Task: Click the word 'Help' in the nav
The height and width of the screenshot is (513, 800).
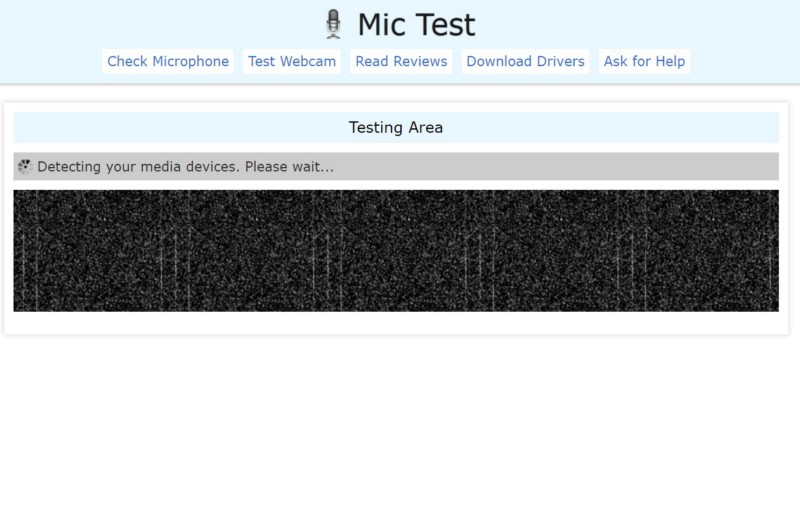Action: [x=670, y=61]
